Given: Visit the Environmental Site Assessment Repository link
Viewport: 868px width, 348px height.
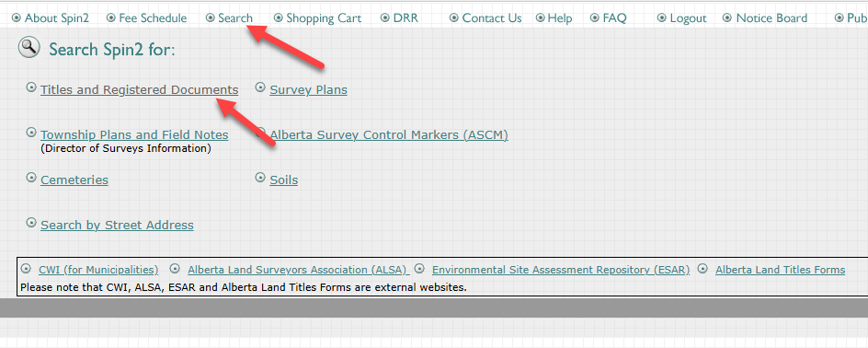Looking at the screenshot, I should click(x=561, y=270).
